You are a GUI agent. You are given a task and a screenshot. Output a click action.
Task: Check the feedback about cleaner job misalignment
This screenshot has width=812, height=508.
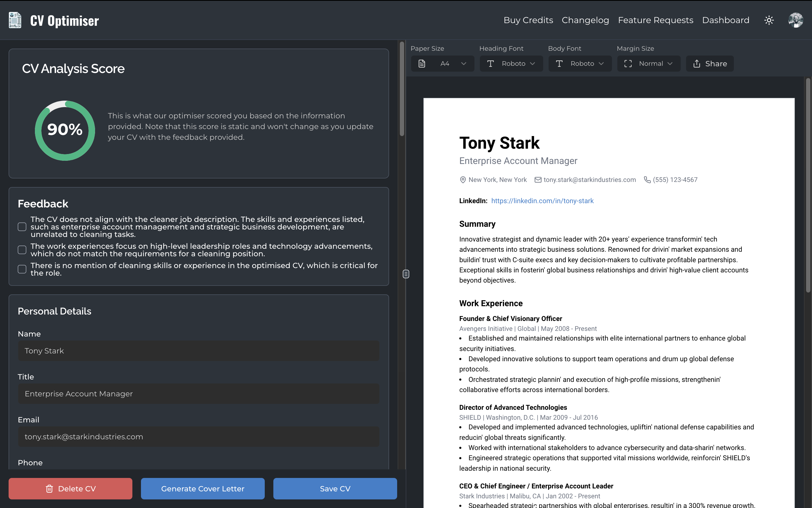22,227
